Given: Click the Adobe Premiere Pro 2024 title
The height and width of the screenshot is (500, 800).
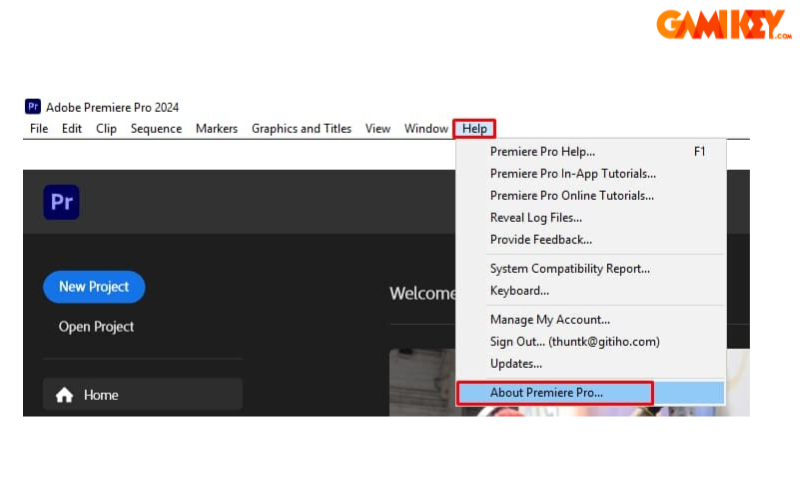Looking at the screenshot, I should click(112, 107).
